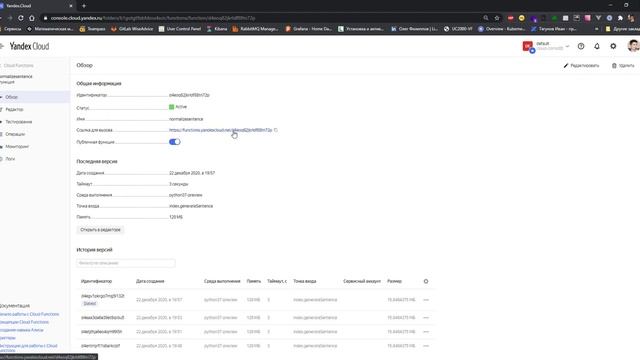Go to Cloud Functions breadcrumb in sidebar
640x360 pixels.
[x=18, y=65]
